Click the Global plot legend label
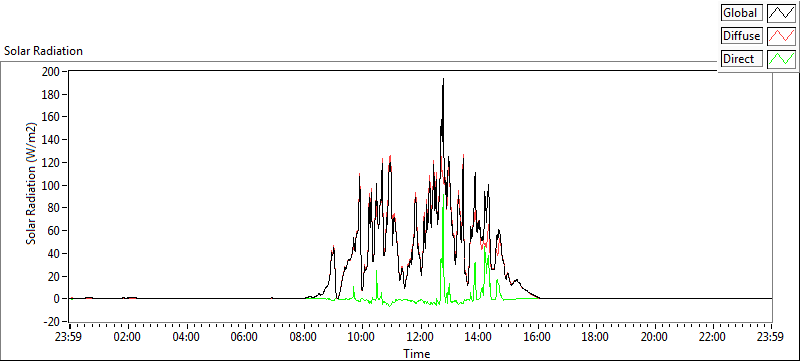The height and width of the screenshot is (361, 800). click(741, 13)
